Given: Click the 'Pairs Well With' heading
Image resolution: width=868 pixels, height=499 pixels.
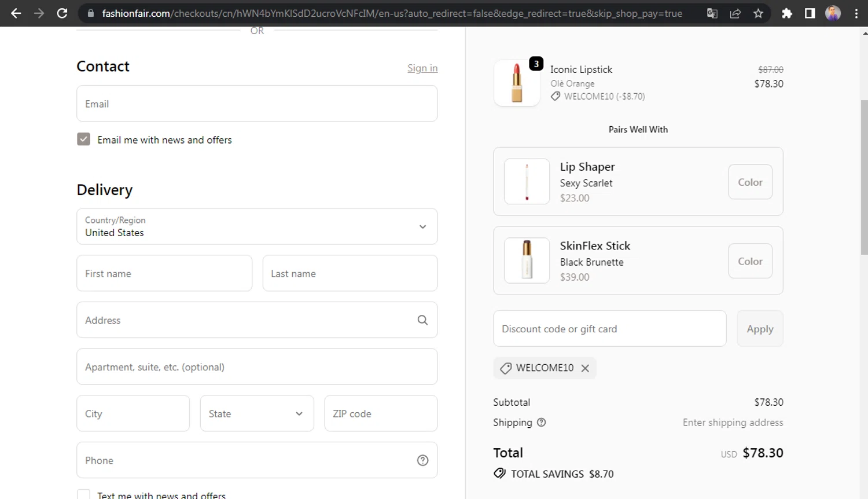Looking at the screenshot, I should pyautogui.click(x=638, y=130).
